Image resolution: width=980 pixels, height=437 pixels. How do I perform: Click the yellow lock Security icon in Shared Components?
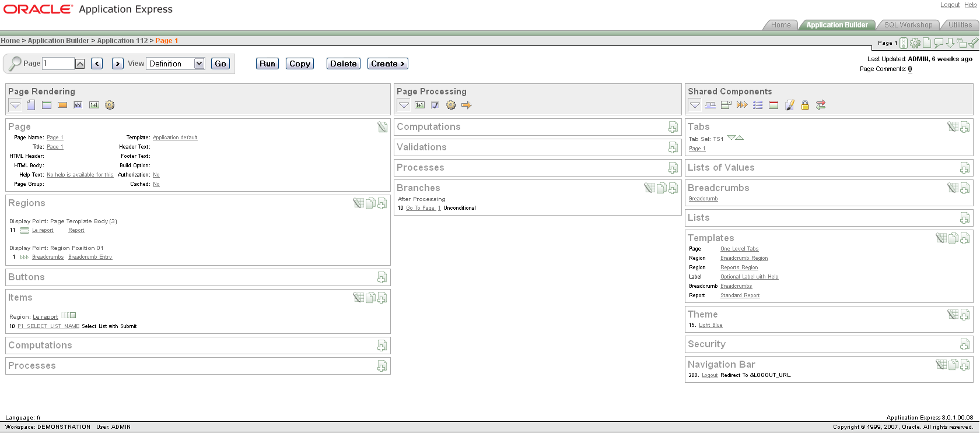805,105
